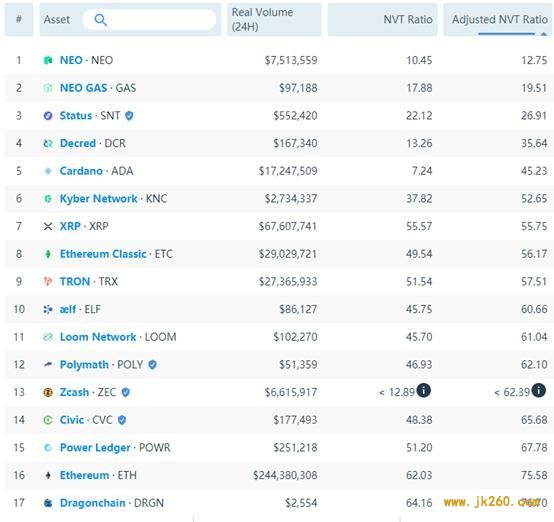Sort by Adjusted NVT Ratio header
Screen dimensions: 554x522
pyautogui.click(x=498, y=19)
